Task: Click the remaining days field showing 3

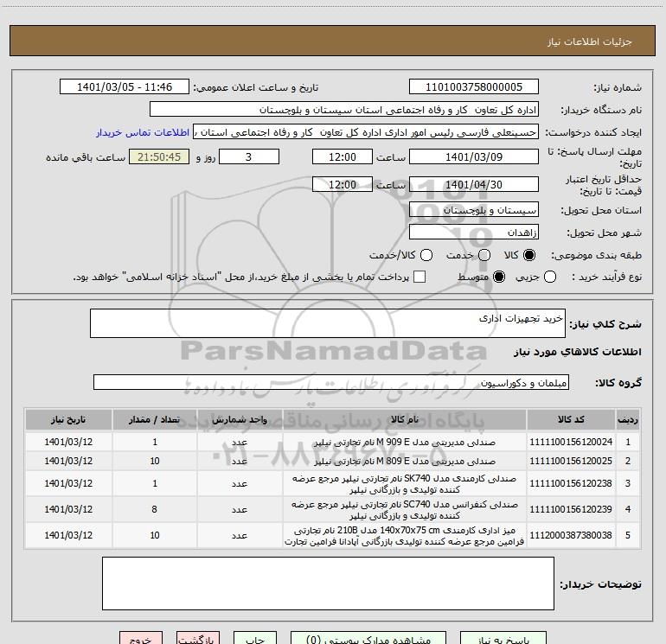Action: click(249, 156)
